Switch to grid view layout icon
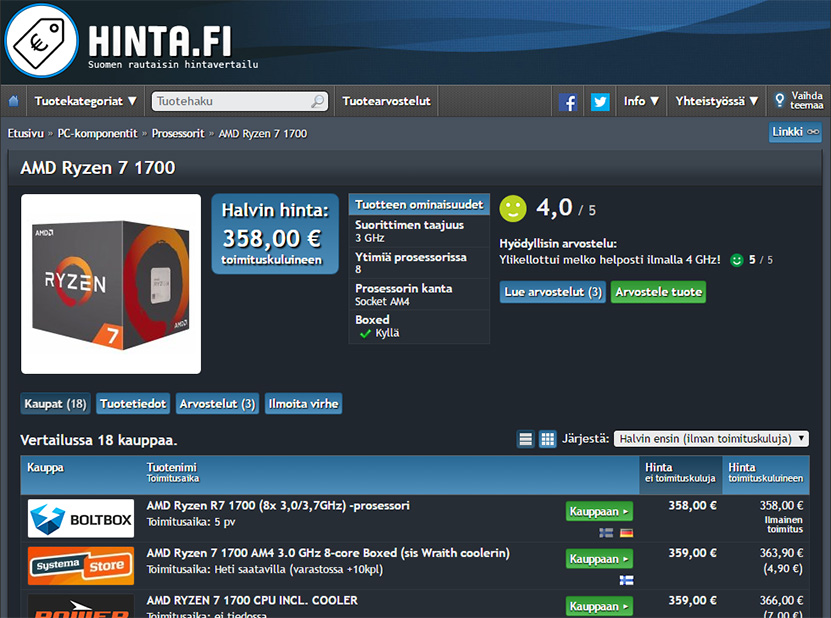This screenshot has height=618, width=831. [x=547, y=439]
